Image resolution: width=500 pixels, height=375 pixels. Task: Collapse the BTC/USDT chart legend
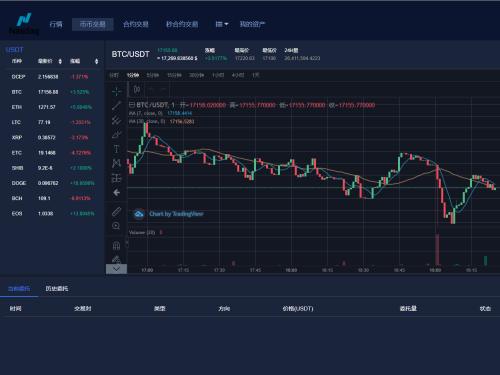click(132, 105)
